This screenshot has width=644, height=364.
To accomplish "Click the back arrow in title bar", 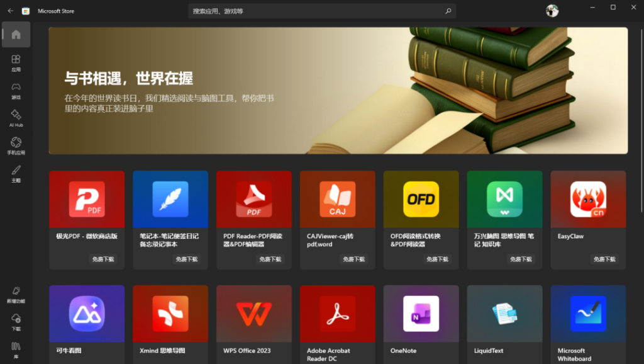I will pos(11,11).
